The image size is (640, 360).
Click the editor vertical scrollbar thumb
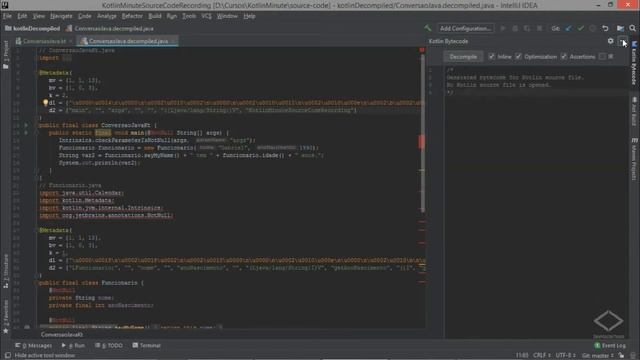coord(422,133)
